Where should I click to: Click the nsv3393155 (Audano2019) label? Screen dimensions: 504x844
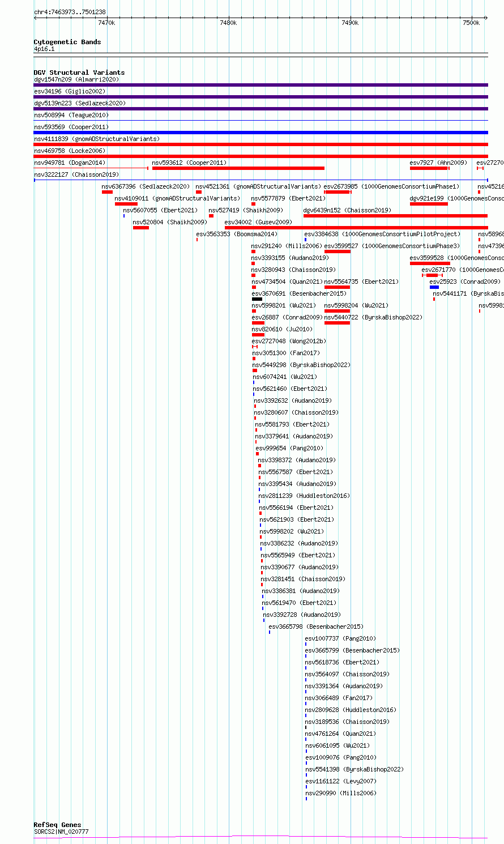click(290, 258)
